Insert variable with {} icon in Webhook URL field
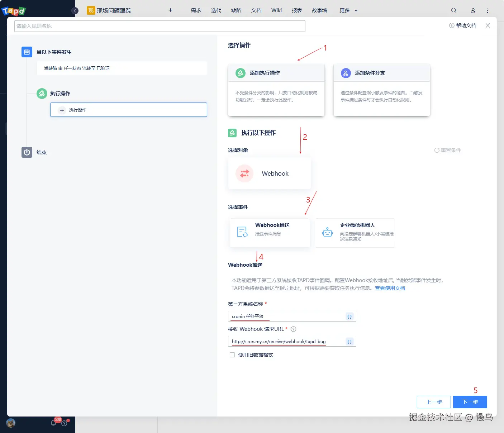Image resolution: width=504 pixels, height=433 pixels. tap(349, 341)
